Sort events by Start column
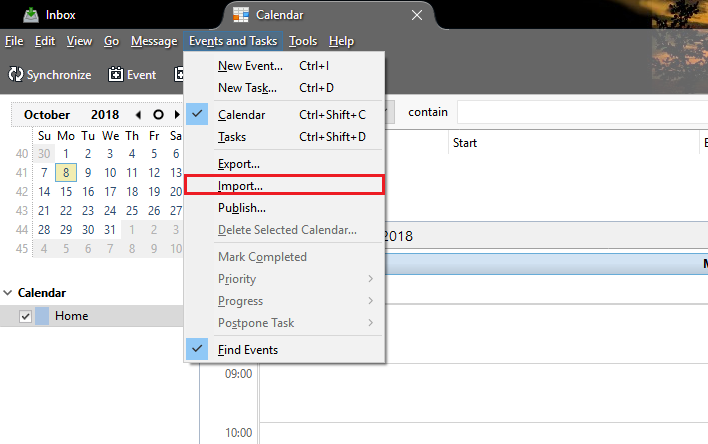 (x=573, y=143)
